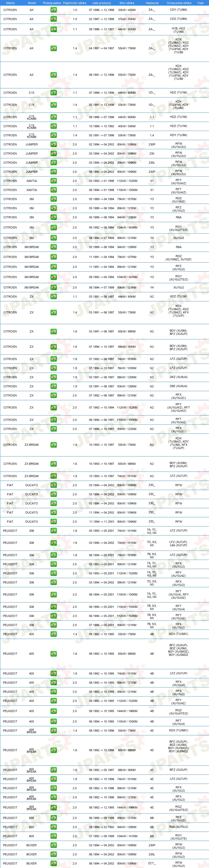Select fuel icon in ZX BREAK 1.4 row

click(53, 445)
